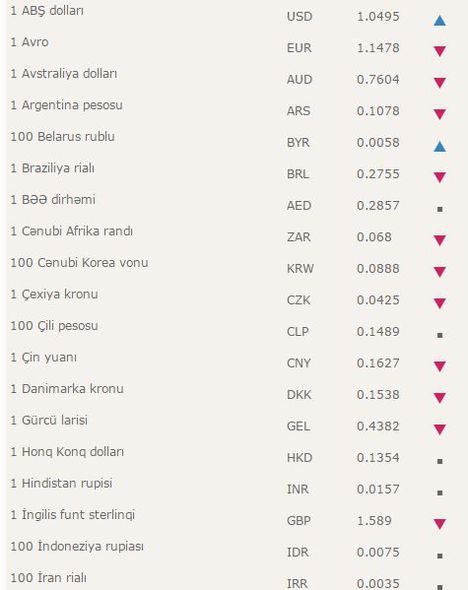Select '100 İndoneziya rupiası' label
The image size is (468, 590).
(77, 546)
